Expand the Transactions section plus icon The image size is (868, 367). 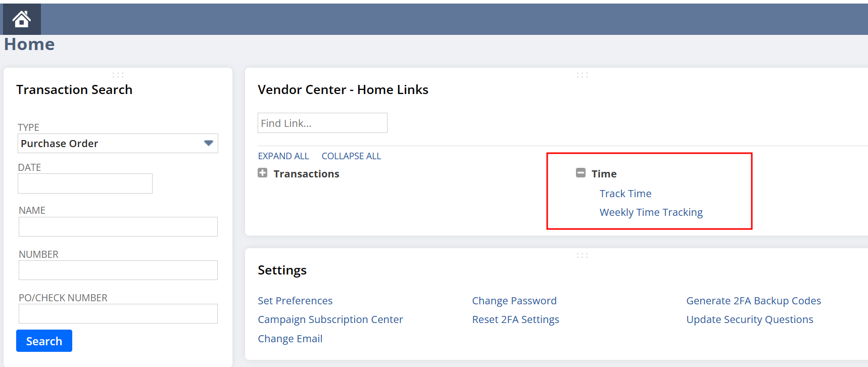point(263,173)
